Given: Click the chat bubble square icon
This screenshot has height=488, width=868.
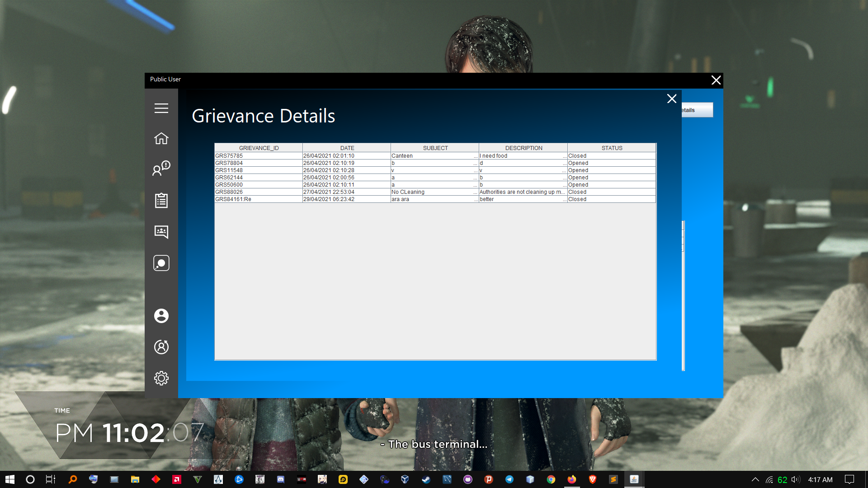Looking at the screenshot, I should pos(161,263).
